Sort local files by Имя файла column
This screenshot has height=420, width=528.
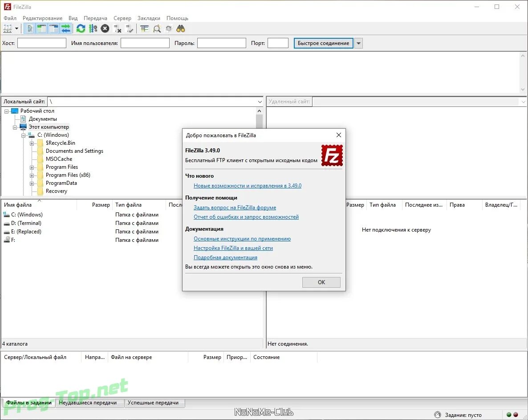[39, 205]
